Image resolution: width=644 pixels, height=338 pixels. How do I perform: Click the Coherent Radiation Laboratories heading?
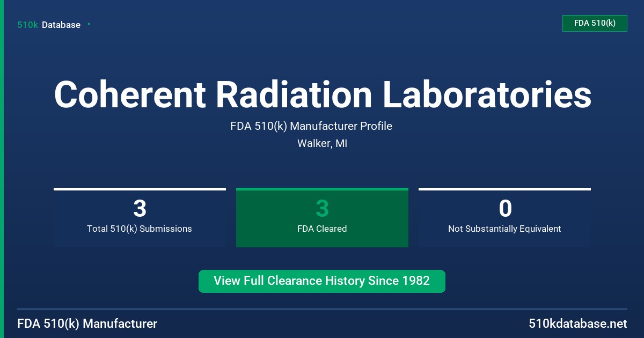coord(323,94)
